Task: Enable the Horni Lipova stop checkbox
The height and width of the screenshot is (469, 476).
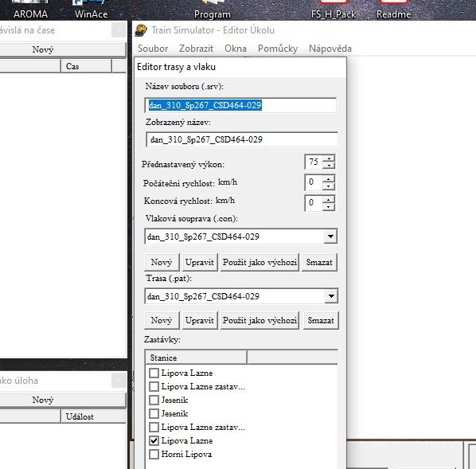Action: pyautogui.click(x=154, y=454)
